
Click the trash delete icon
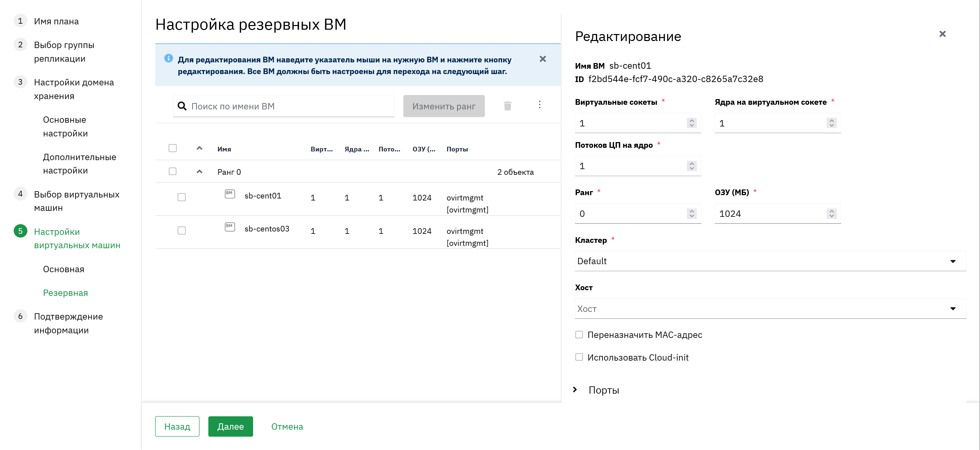tap(507, 106)
